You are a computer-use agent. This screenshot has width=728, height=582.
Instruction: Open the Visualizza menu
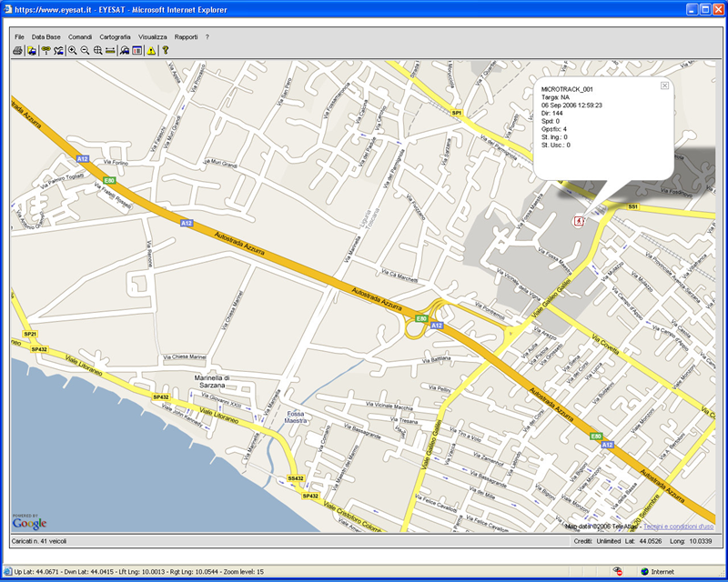[152, 37]
